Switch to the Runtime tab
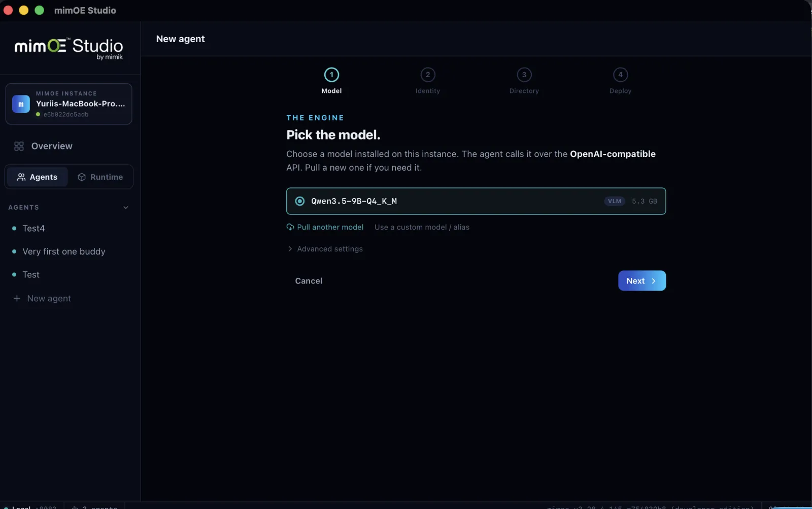 coord(100,177)
